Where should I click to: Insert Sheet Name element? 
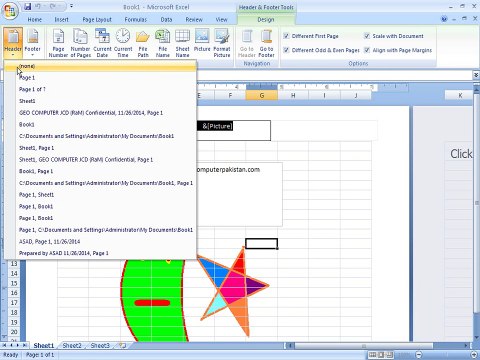pos(182,43)
